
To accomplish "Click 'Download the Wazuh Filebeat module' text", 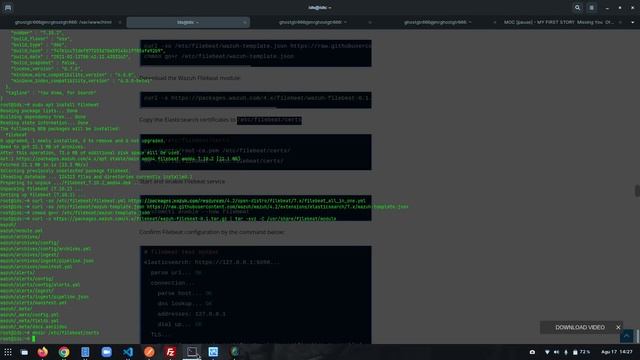I will coord(190,78).
